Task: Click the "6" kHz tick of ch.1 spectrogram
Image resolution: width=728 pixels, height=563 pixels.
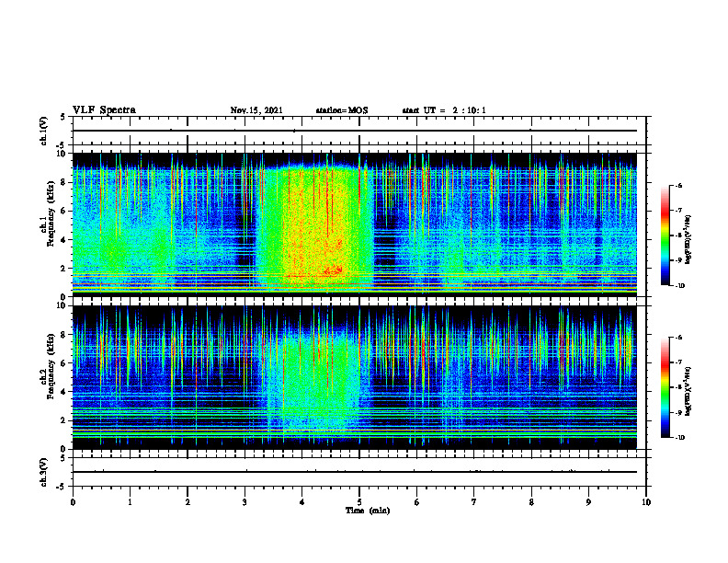Action: tap(64, 212)
